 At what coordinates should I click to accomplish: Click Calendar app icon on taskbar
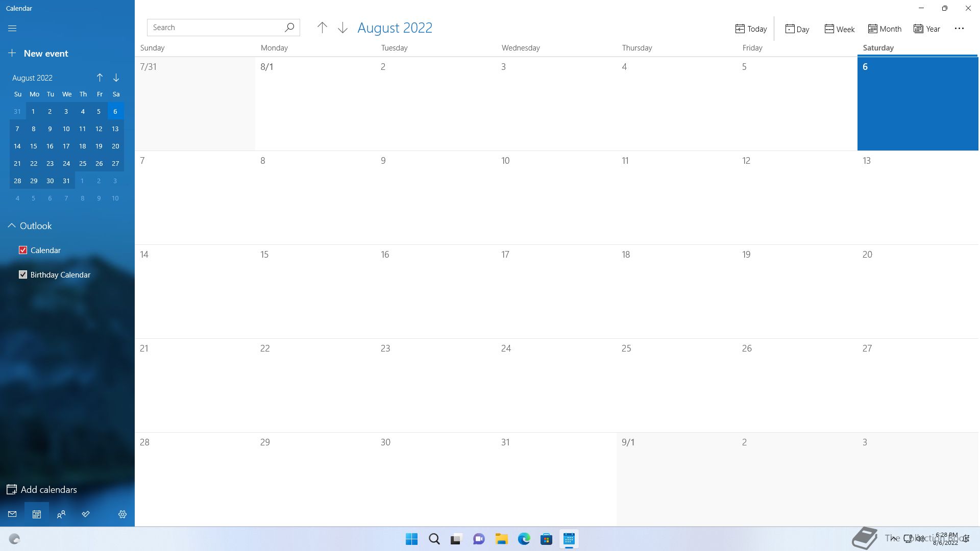(x=569, y=539)
